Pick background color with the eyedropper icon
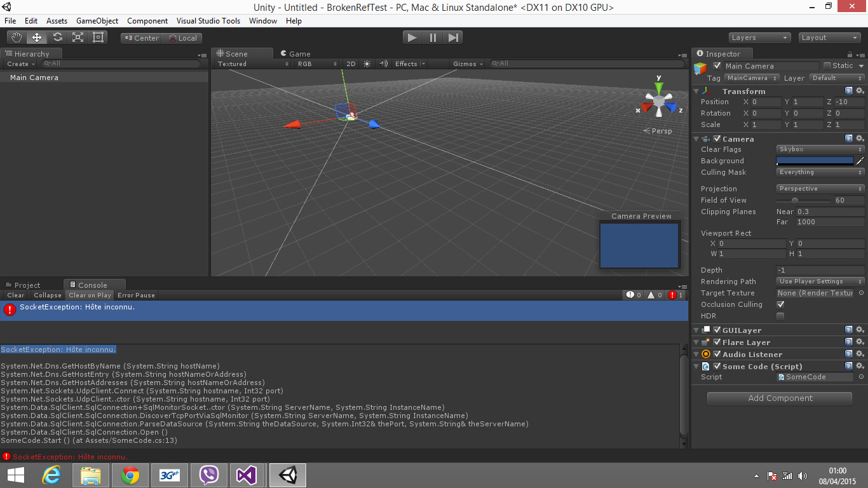Image resolution: width=868 pixels, height=488 pixels. [860, 161]
